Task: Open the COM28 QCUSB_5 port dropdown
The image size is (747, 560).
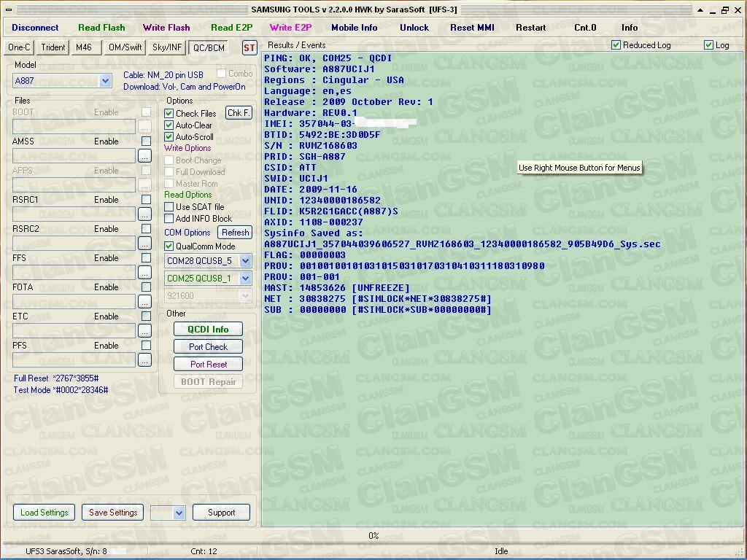Action: pyautogui.click(x=245, y=261)
